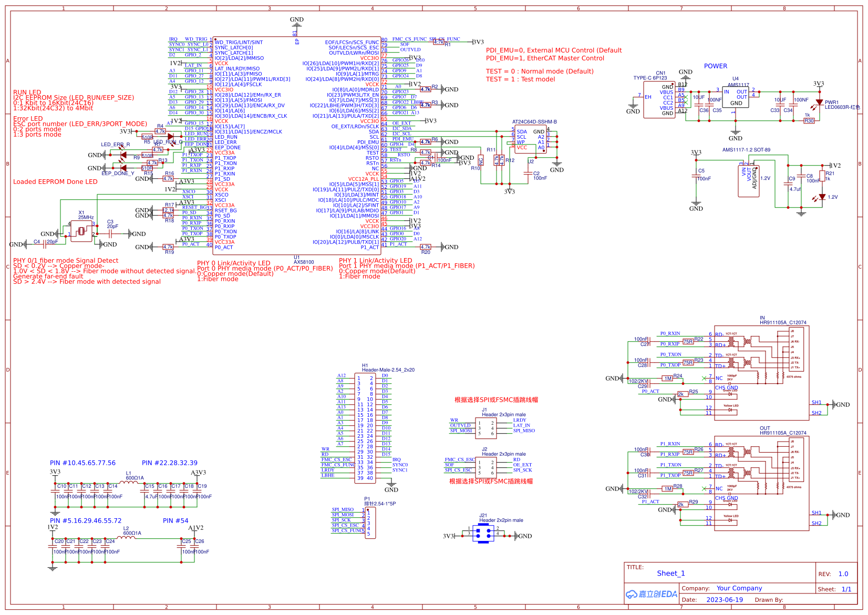Select the H1 Header-Male 2x20 connector
This screenshot has width=868, height=615.
tap(365, 429)
